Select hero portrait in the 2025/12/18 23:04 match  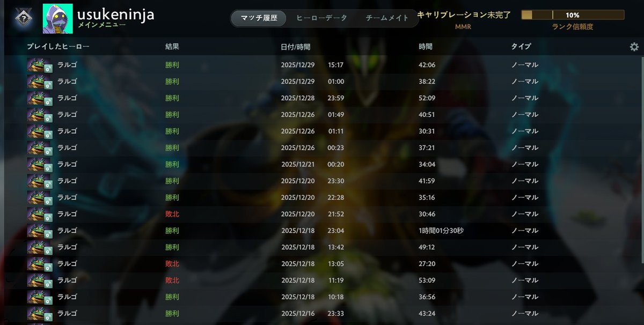40,231
